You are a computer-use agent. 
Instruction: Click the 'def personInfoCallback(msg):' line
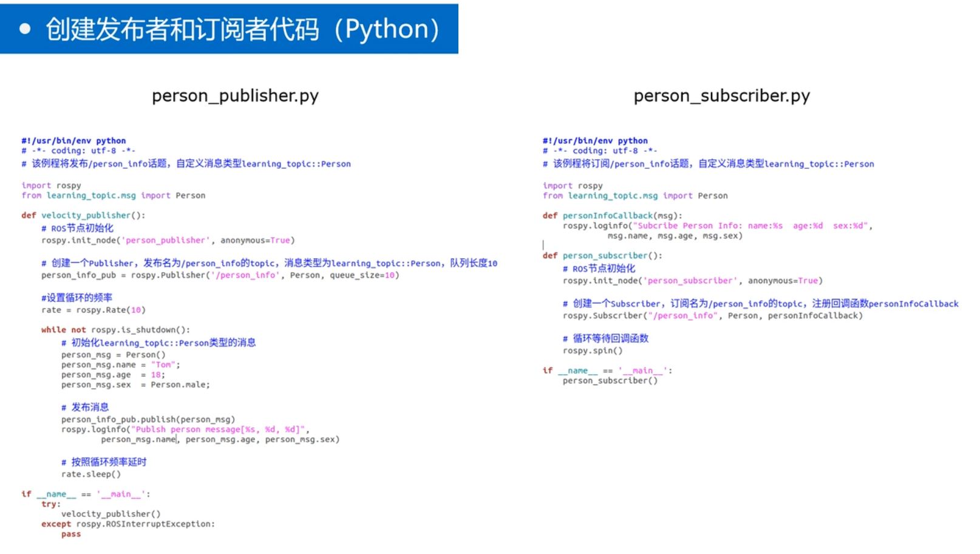(613, 216)
